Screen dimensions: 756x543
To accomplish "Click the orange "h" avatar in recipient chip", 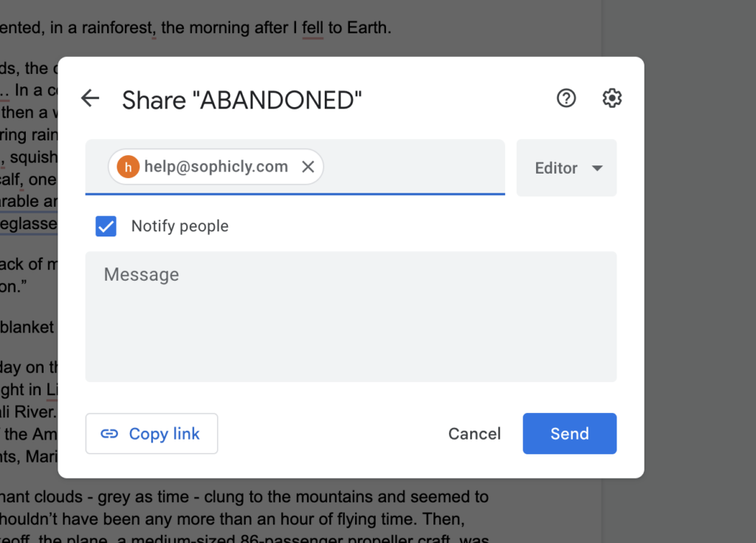I will coord(128,167).
